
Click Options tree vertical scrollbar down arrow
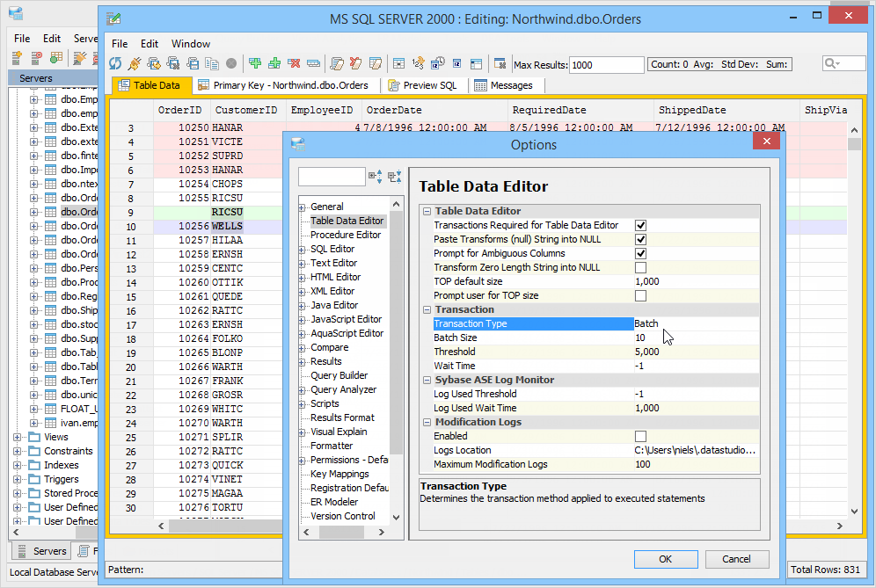tap(396, 517)
